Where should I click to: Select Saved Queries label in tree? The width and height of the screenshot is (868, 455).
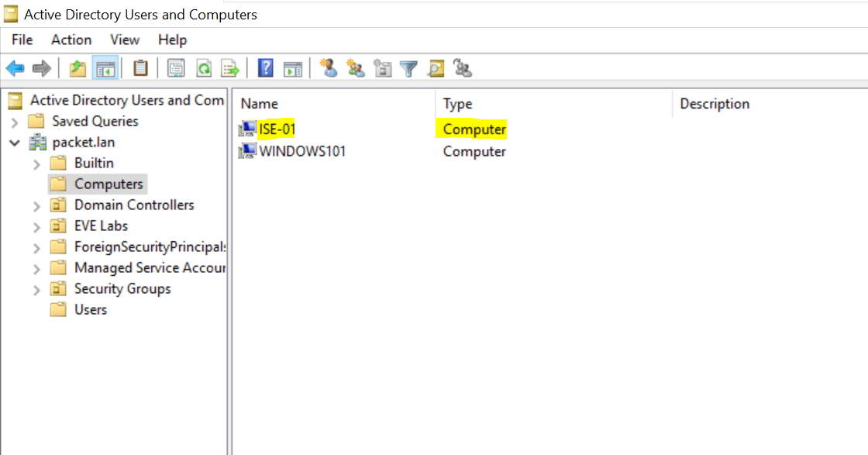pyautogui.click(x=95, y=121)
